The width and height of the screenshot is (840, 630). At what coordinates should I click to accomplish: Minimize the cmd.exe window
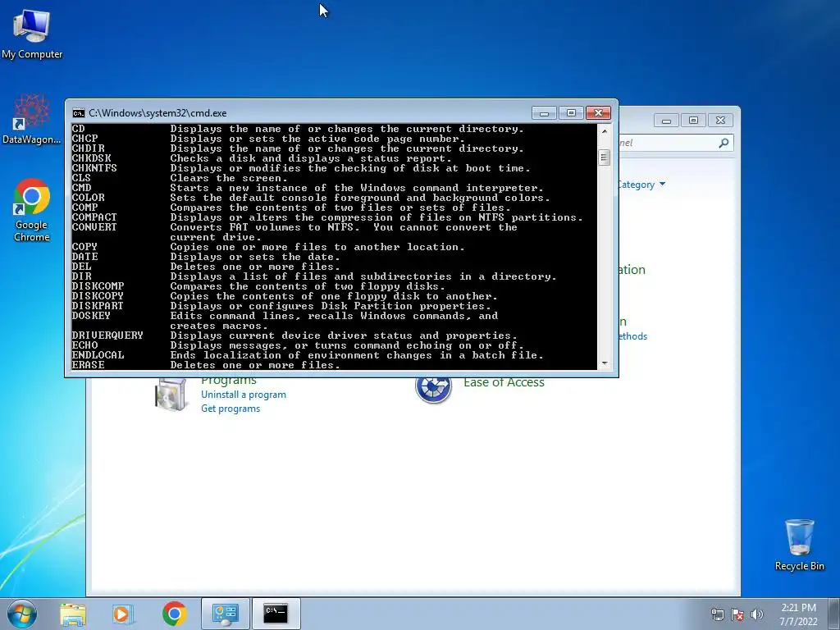pos(545,113)
